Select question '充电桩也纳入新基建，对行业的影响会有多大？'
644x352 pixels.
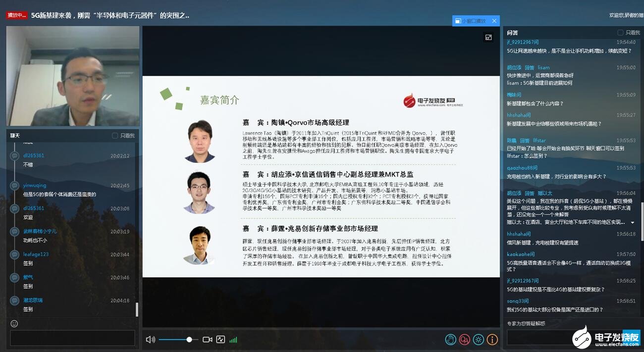556,176
